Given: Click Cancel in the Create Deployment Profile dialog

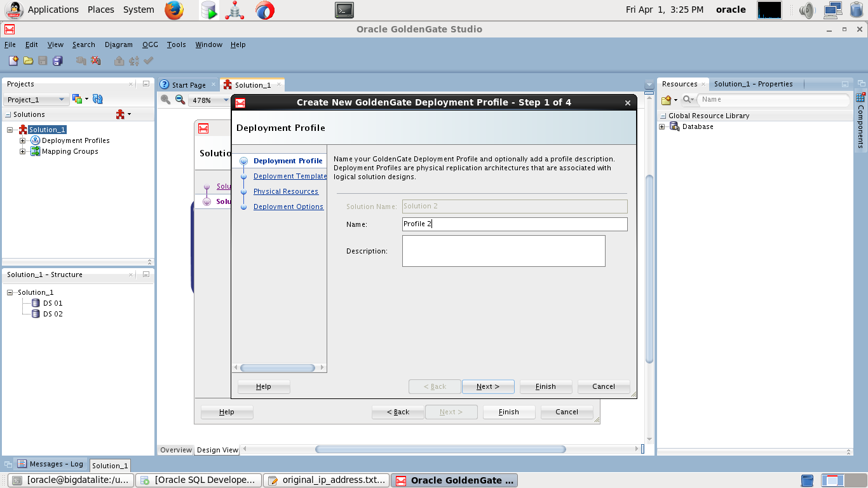Looking at the screenshot, I should point(604,386).
